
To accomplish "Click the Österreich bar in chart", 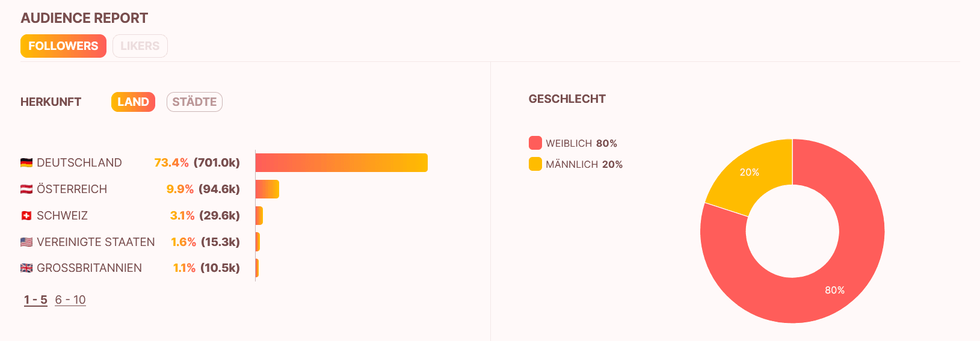I will (x=267, y=189).
